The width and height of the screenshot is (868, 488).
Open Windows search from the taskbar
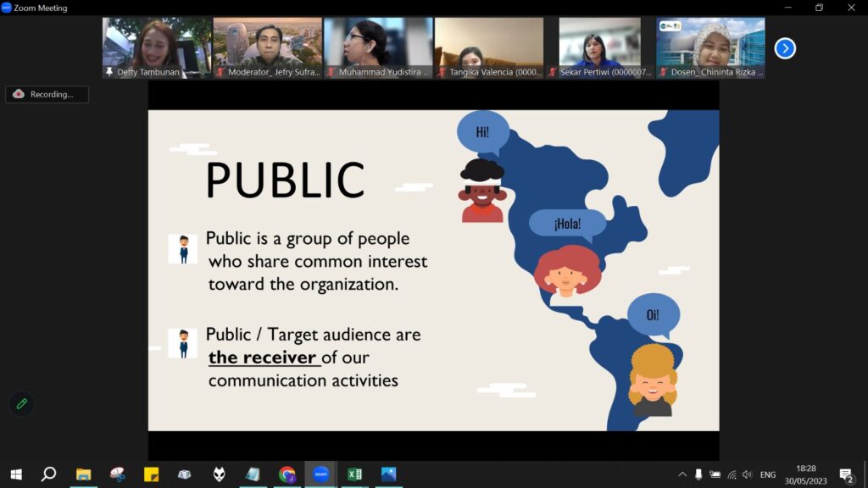click(48, 474)
